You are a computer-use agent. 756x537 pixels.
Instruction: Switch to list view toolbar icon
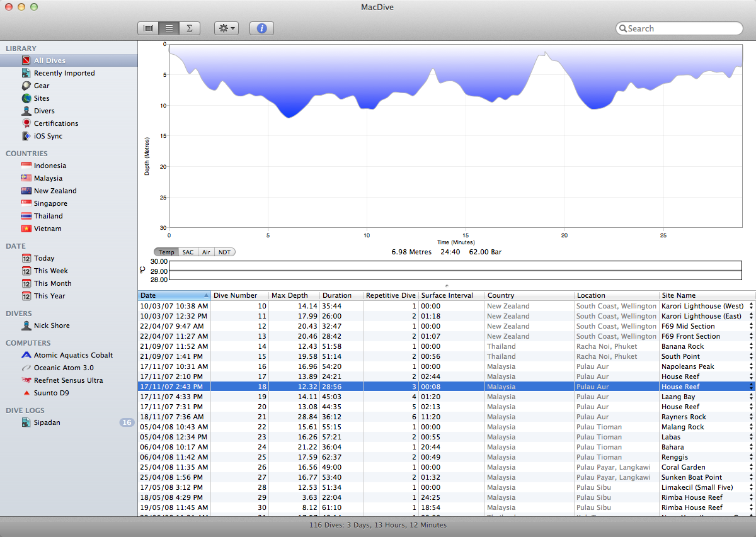point(169,28)
